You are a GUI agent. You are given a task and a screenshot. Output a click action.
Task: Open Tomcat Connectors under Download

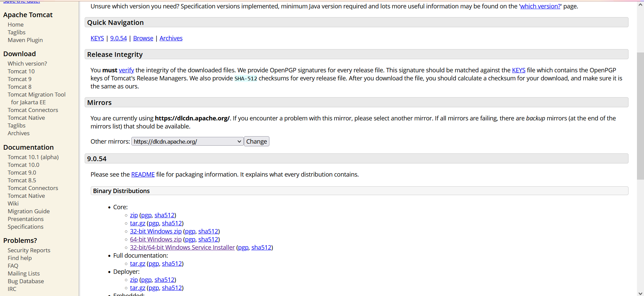[x=33, y=110]
